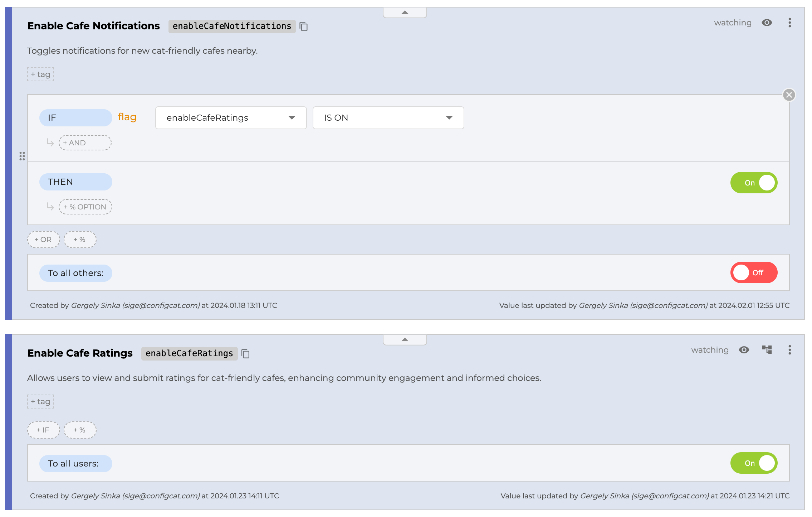The width and height of the screenshot is (812, 517).
Task: Add an OR rule to Cafe Notifications
Action: [43, 240]
